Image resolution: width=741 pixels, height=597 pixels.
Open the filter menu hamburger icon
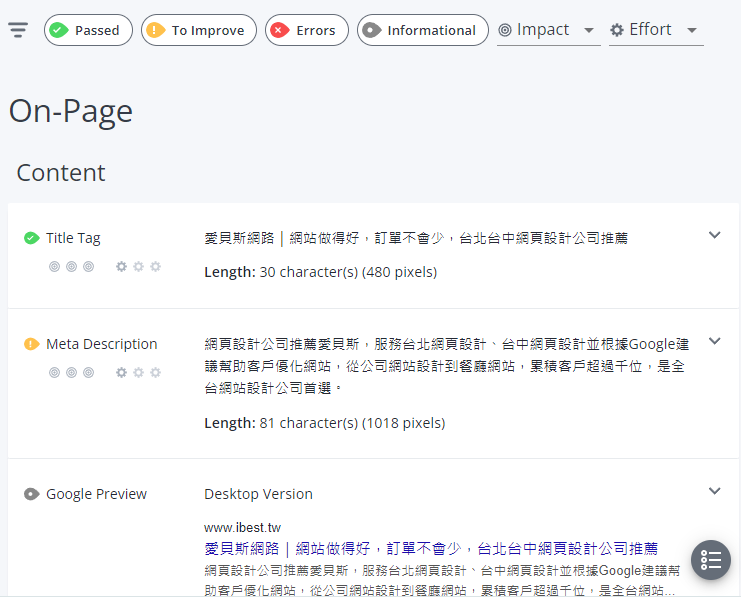point(18,30)
